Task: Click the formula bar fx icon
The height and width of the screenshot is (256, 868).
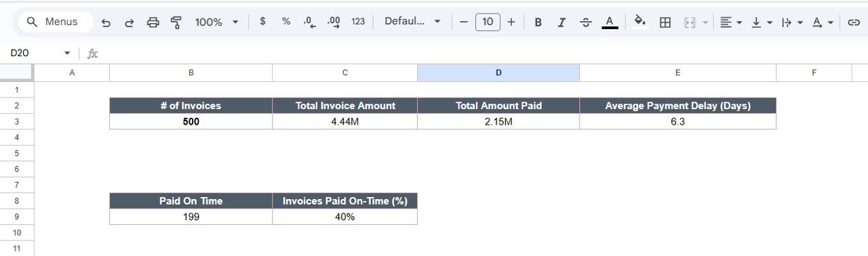Action: (x=93, y=54)
